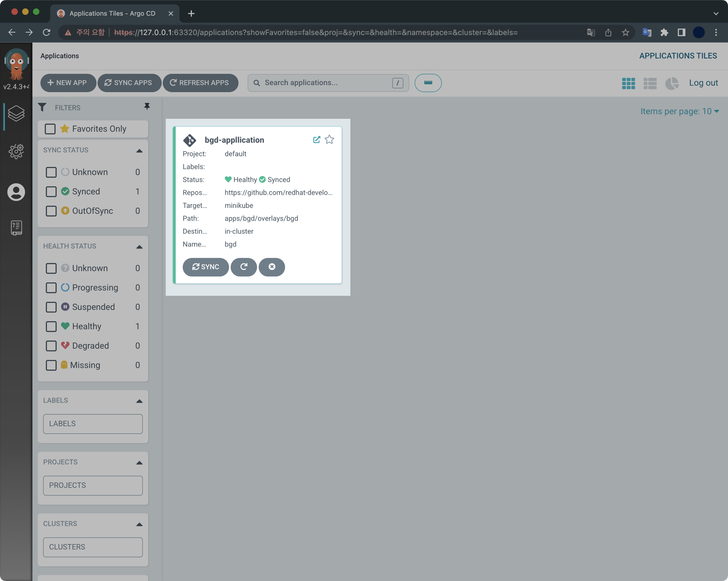Click the refresh icon on the app tile
The width and height of the screenshot is (728, 581).
[244, 267]
